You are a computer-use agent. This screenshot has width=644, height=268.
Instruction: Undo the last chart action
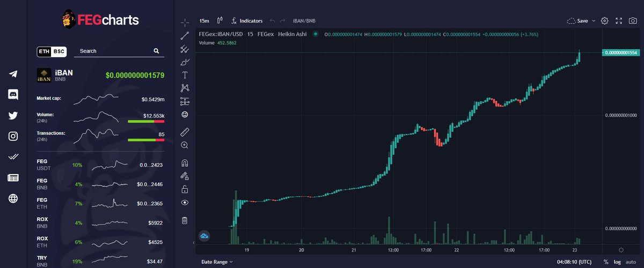click(x=273, y=21)
